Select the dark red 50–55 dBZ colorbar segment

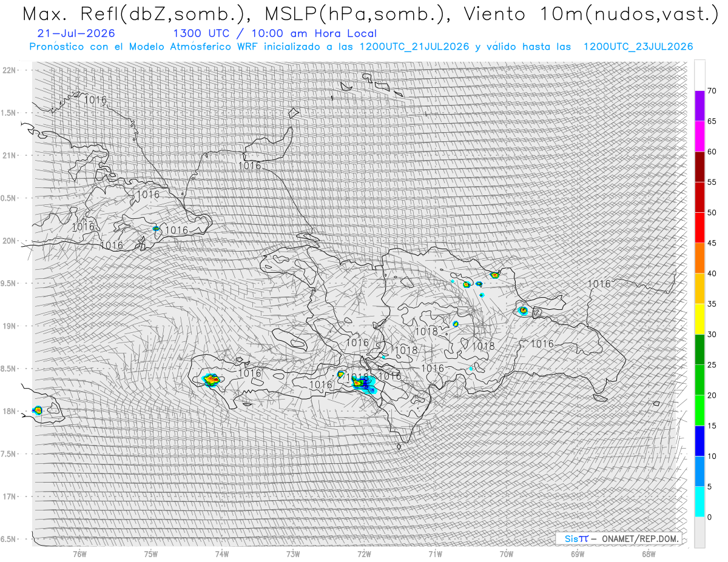[x=699, y=198]
